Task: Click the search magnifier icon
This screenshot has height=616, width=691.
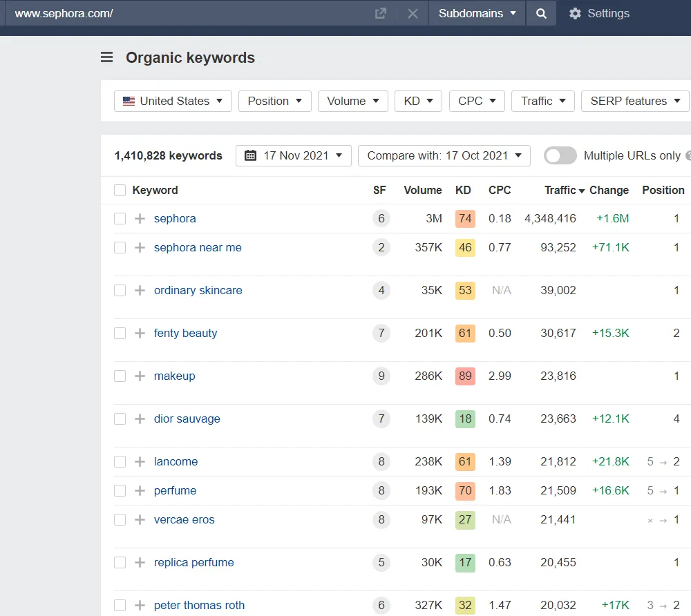Action: point(541,14)
